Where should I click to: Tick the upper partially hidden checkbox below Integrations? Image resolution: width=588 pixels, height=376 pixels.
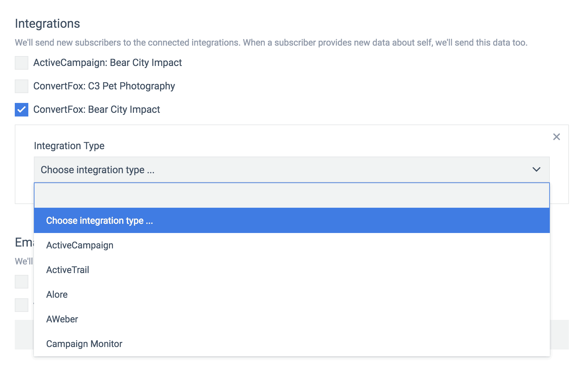coord(22,282)
